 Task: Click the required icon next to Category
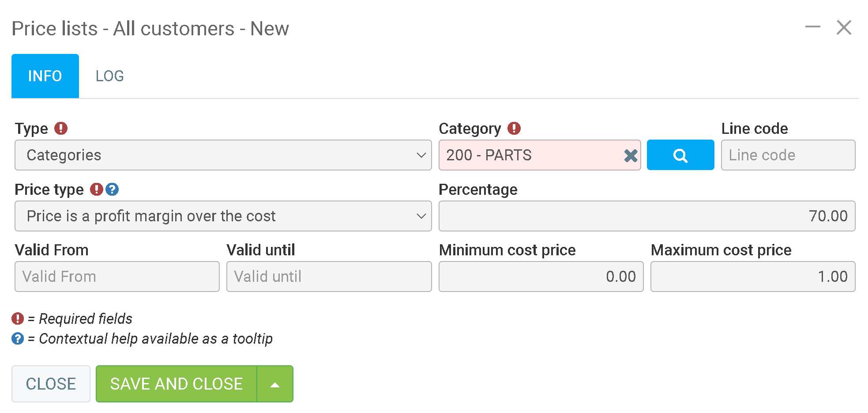514,129
